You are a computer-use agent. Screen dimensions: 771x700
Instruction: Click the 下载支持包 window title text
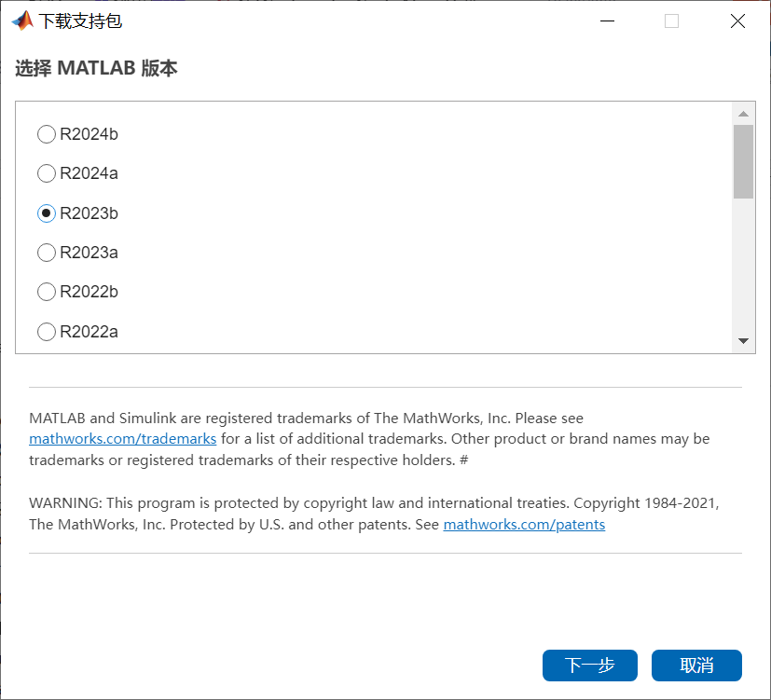(x=80, y=21)
